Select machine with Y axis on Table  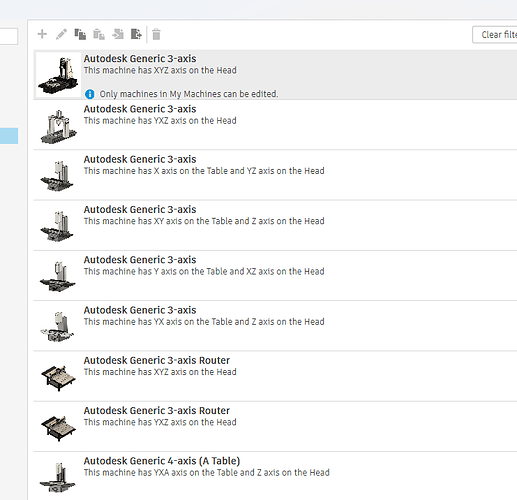pos(275,276)
